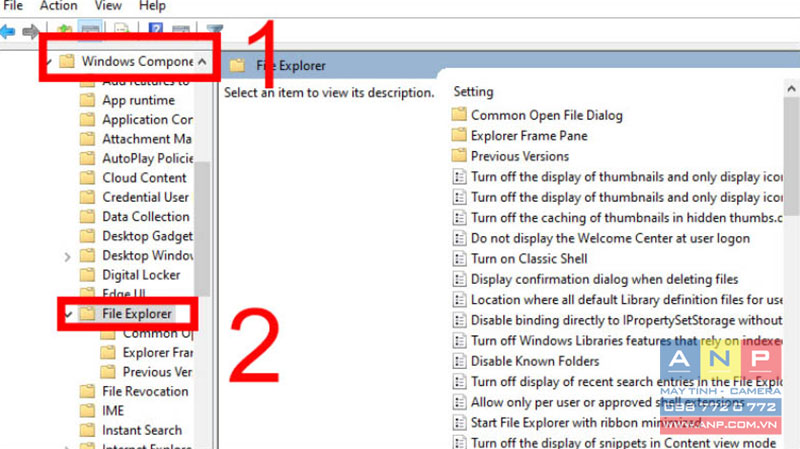This screenshot has height=449, width=800.
Task: Click policy icon beside Turn on Classic Shell
Action: (460, 259)
